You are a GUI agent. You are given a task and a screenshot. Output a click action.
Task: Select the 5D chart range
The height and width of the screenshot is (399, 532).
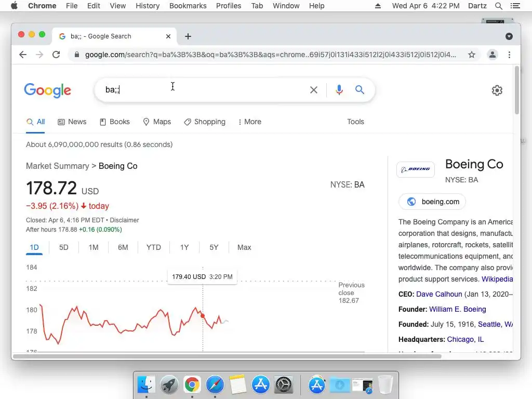[64, 247]
